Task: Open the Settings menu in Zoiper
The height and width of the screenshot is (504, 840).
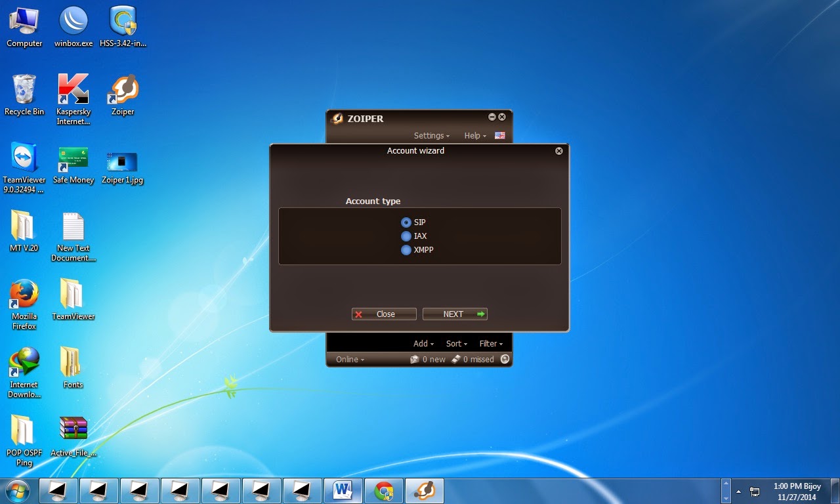Action: (x=431, y=136)
